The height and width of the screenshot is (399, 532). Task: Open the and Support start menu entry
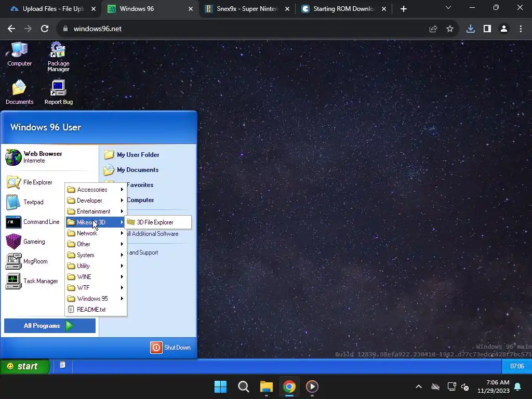point(142,252)
